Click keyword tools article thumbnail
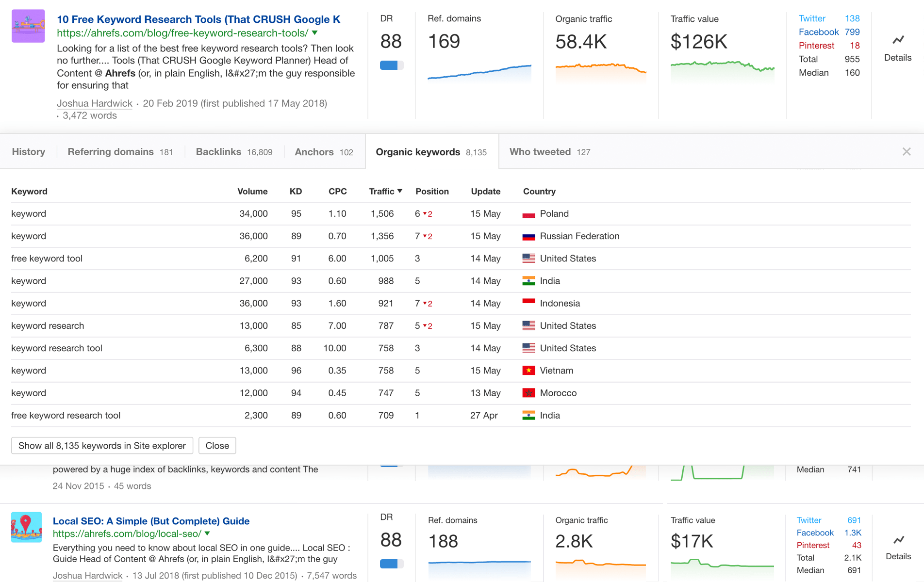The image size is (924, 582). tap(28, 26)
